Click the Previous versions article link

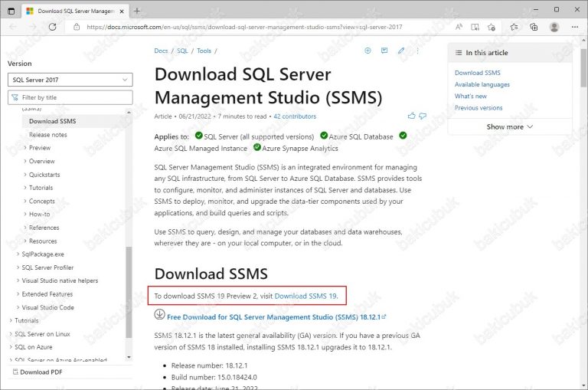click(x=479, y=108)
